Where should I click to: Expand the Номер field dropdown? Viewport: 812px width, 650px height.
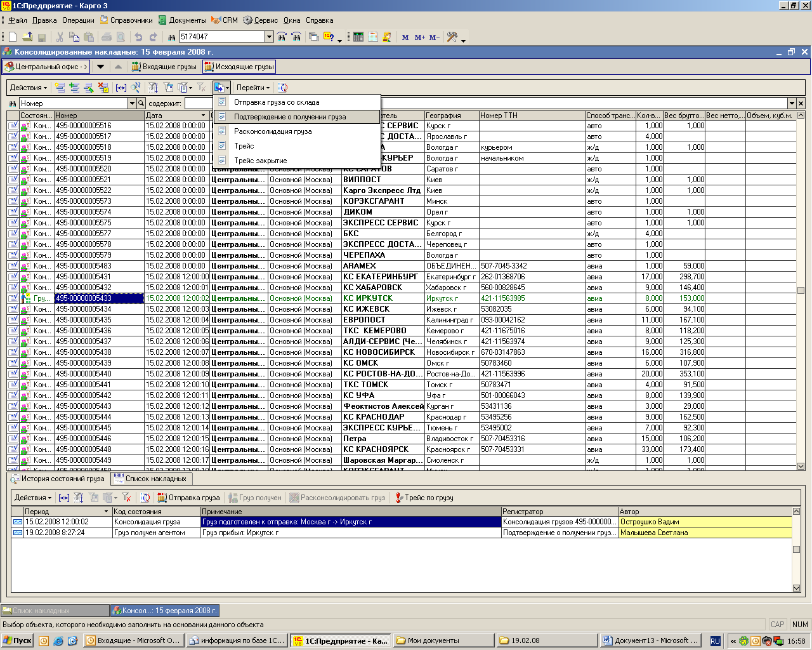(132, 103)
